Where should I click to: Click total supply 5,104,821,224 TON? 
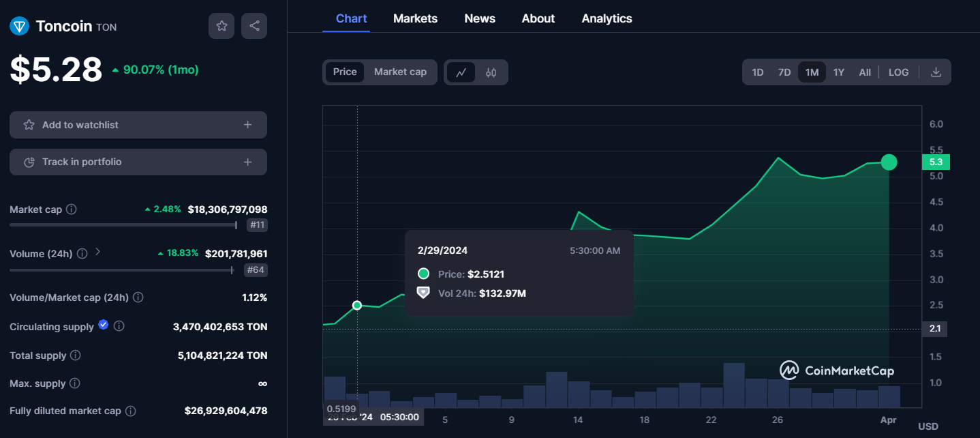click(x=221, y=355)
